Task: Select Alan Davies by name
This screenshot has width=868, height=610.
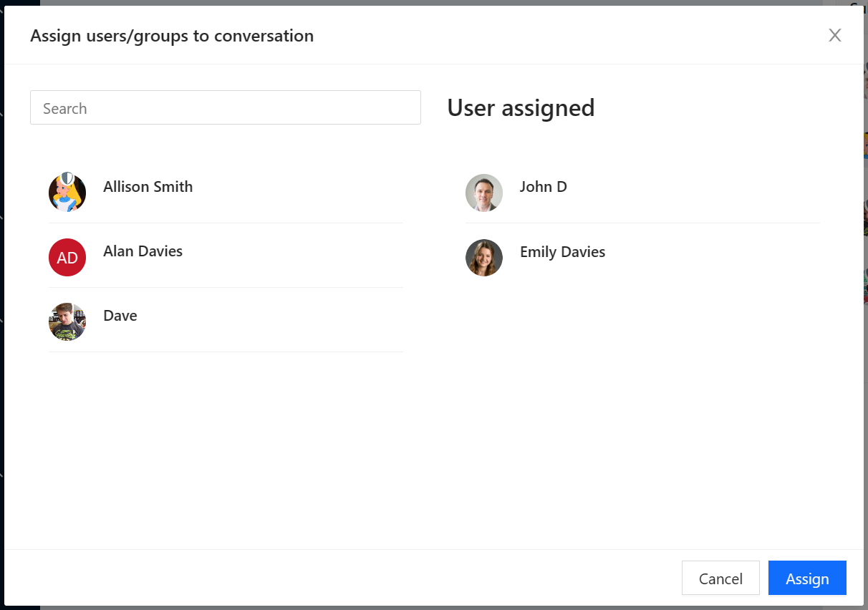Action: (x=143, y=251)
